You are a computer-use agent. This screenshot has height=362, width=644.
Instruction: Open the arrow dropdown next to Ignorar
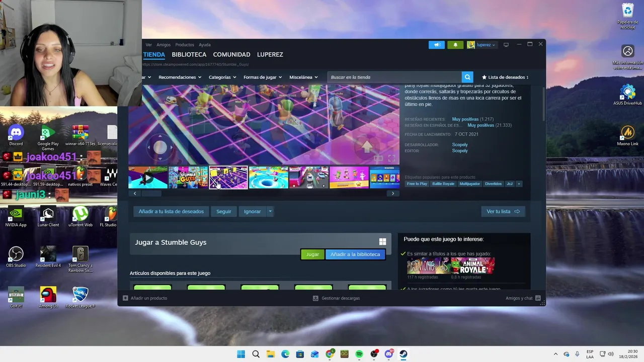pos(270,211)
